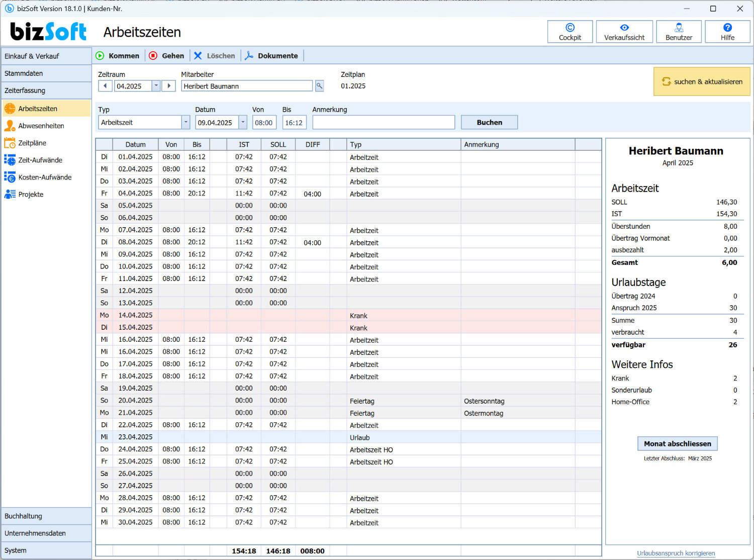Go to previous month in Zeitraum
This screenshot has height=560, width=754.
105,86
